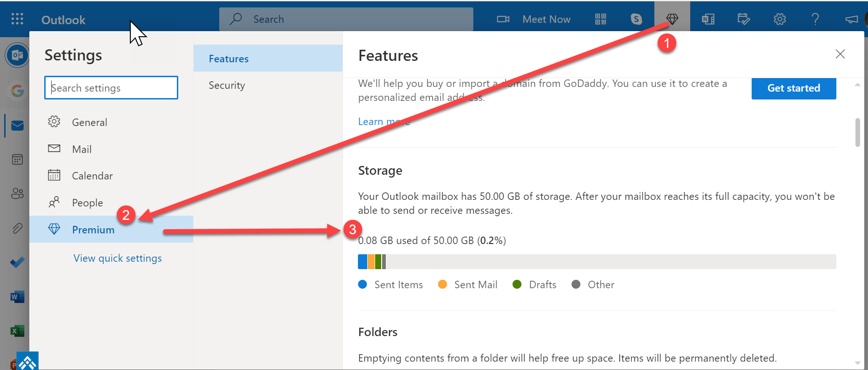Switch to the Security tab

click(x=268, y=86)
